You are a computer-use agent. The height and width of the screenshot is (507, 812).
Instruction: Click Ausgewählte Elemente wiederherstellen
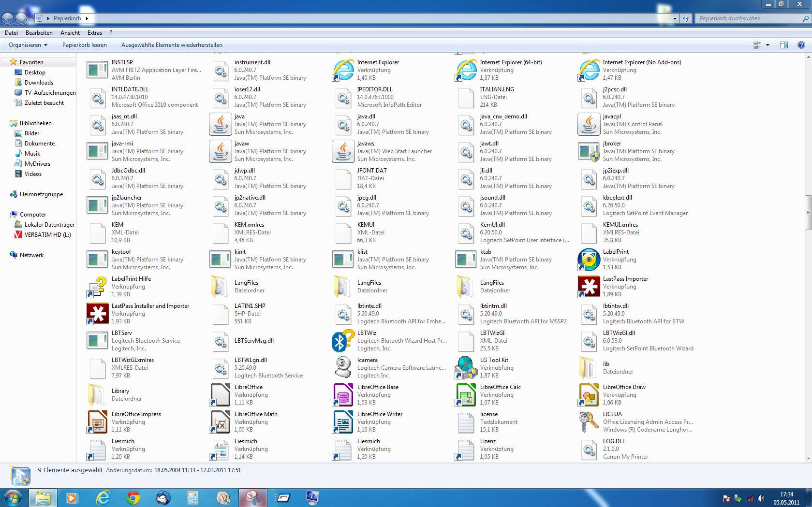[172, 45]
